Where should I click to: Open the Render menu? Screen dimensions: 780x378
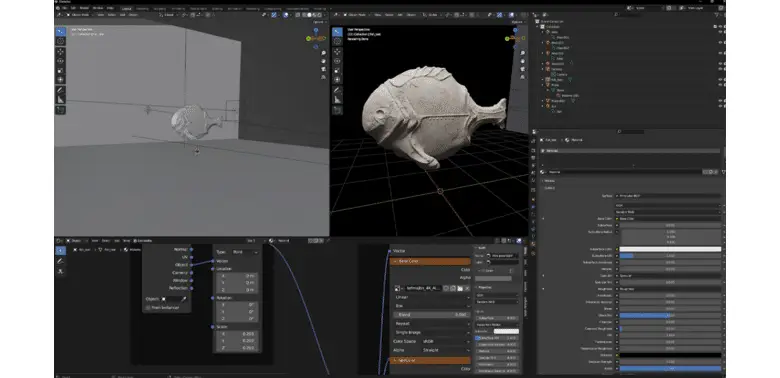click(x=85, y=8)
